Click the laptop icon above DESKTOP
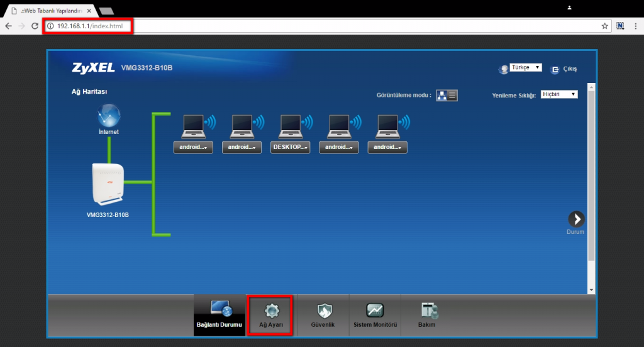The image size is (644, 347). tap(291, 126)
